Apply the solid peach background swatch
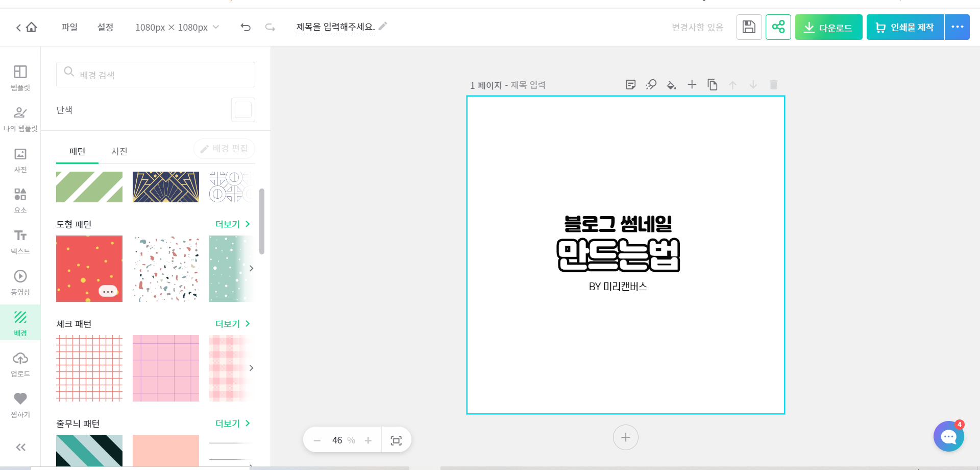The image size is (980, 470). (x=166, y=450)
